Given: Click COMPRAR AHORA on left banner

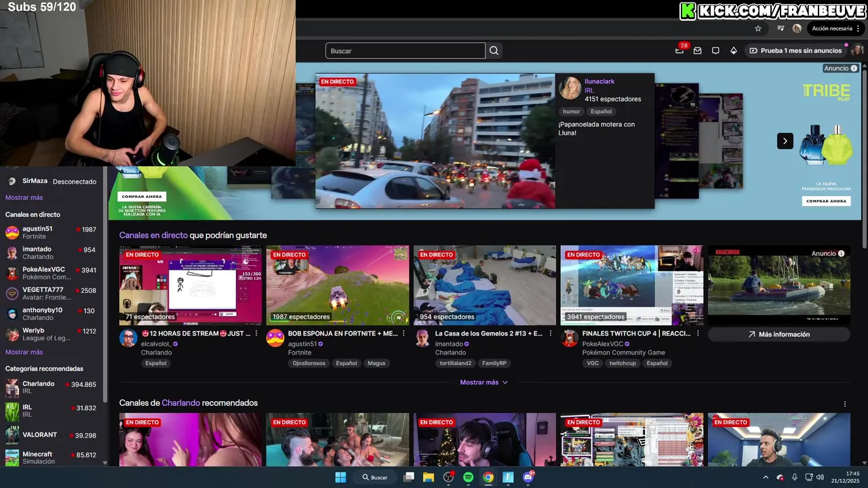Looking at the screenshot, I should coord(142,197).
